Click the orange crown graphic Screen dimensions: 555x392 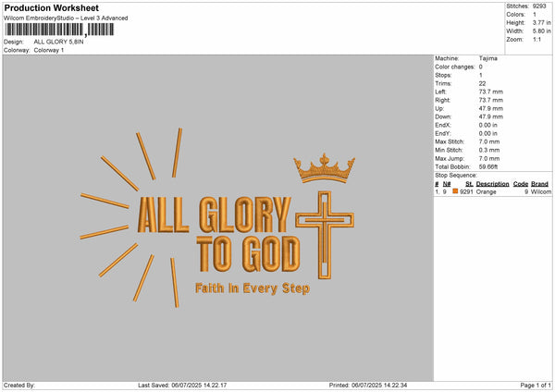(324, 168)
